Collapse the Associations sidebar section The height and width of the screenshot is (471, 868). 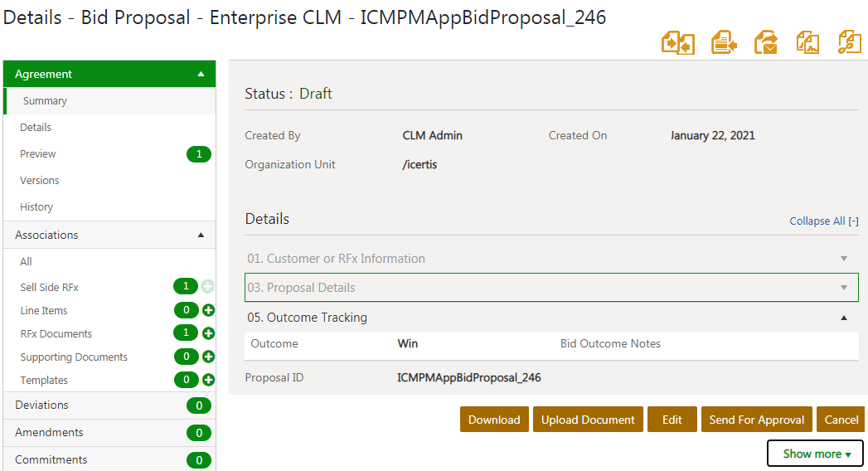click(201, 235)
